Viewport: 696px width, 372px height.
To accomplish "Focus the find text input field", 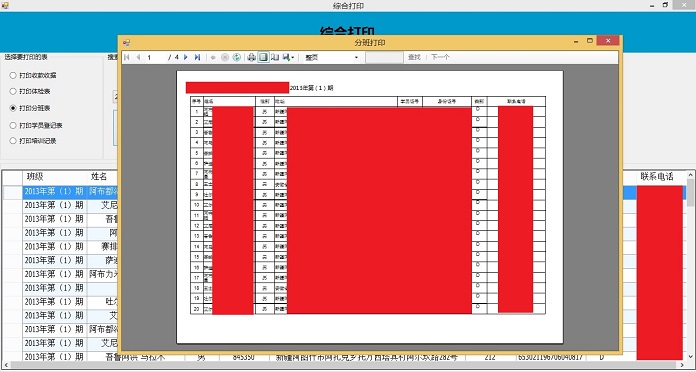I will pyautogui.click(x=384, y=57).
